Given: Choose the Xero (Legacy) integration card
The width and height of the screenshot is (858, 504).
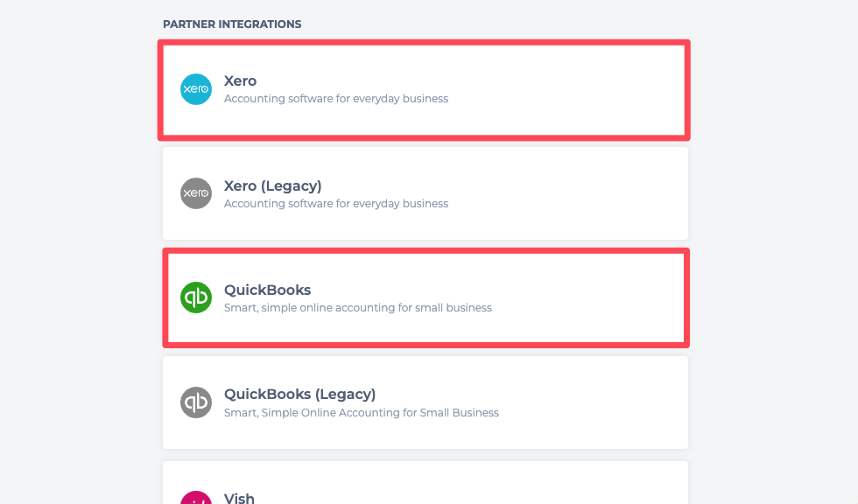Looking at the screenshot, I should (525, 193).
